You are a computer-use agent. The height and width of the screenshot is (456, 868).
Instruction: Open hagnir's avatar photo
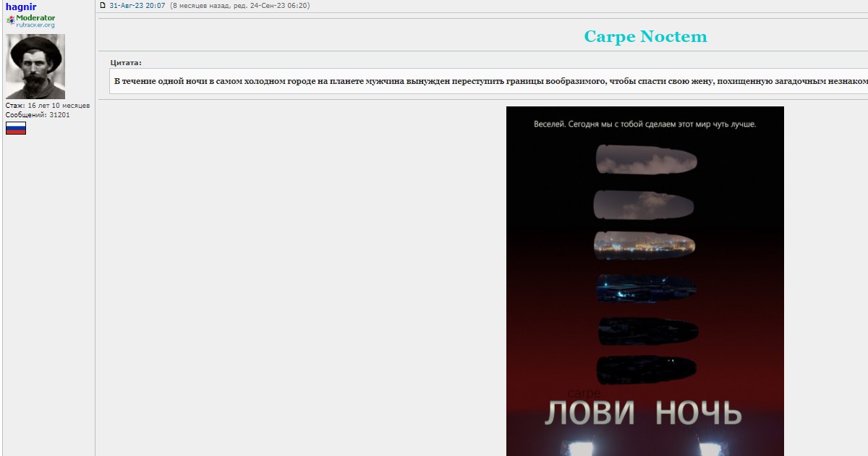click(35, 67)
